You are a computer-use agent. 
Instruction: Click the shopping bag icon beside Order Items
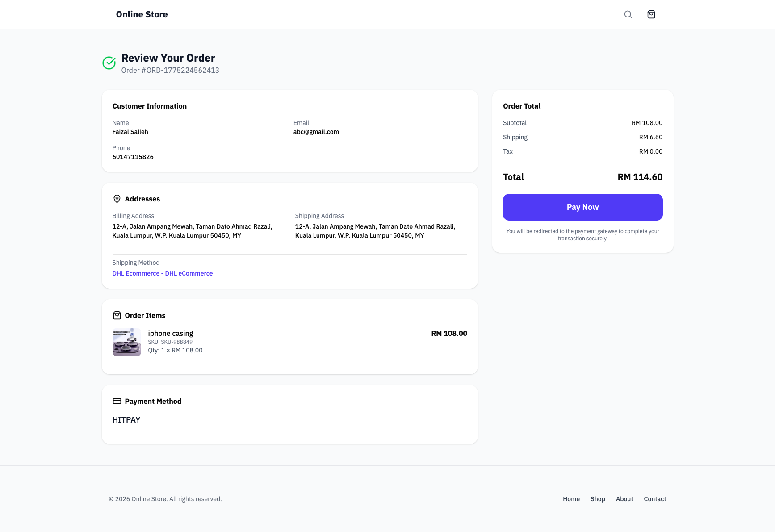tap(117, 315)
